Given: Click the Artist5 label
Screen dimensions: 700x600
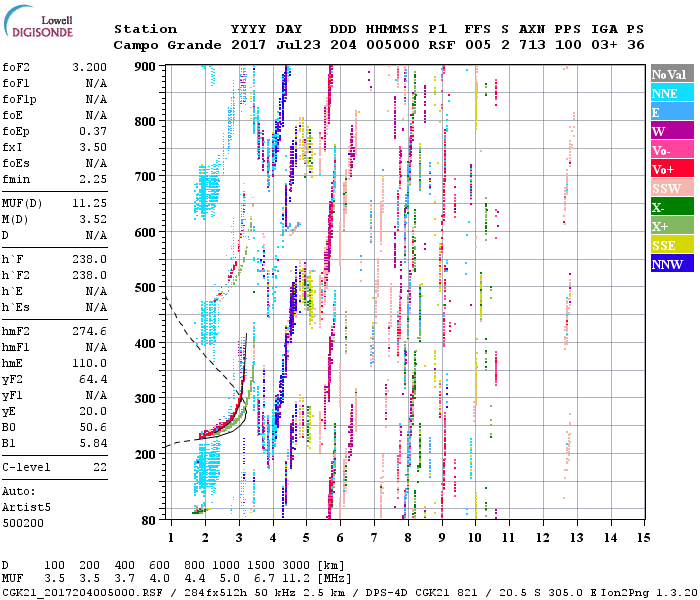Looking at the screenshot, I should tap(26, 508).
